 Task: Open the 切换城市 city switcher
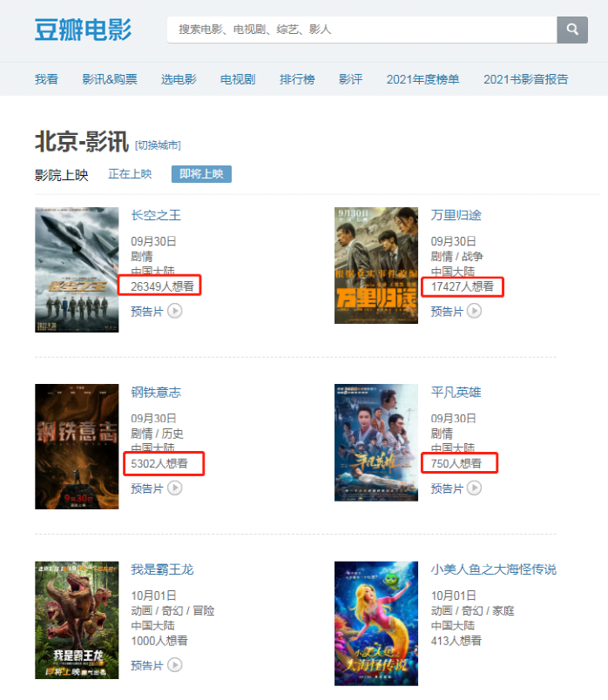point(159,145)
